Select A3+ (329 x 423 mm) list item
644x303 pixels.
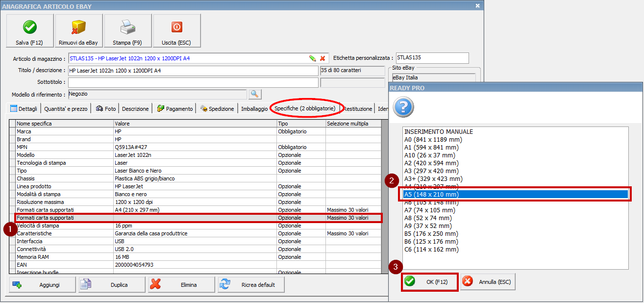[515, 179]
